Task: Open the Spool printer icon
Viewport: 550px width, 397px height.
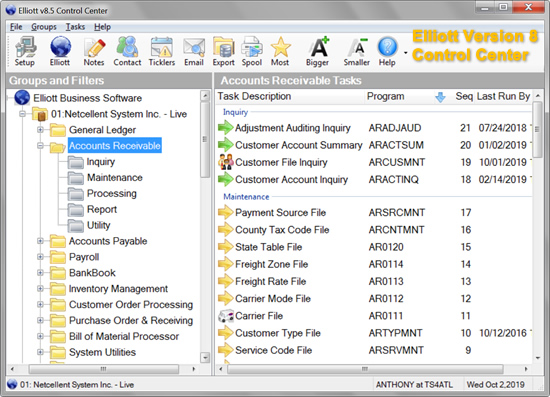Action: pyautogui.click(x=252, y=51)
